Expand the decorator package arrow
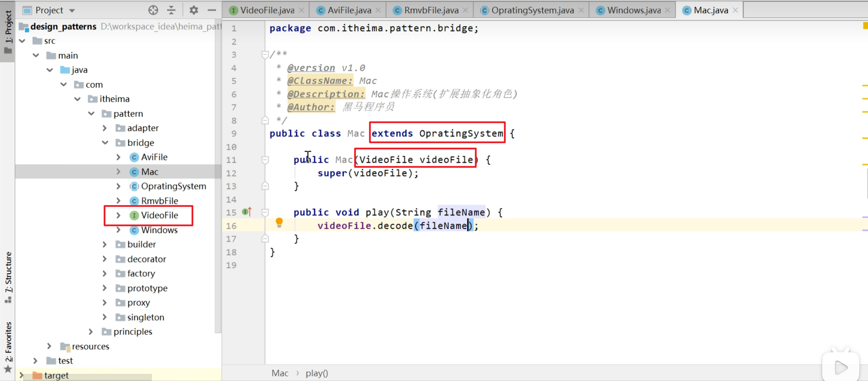The width and height of the screenshot is (868, 381). pos(105,259)
